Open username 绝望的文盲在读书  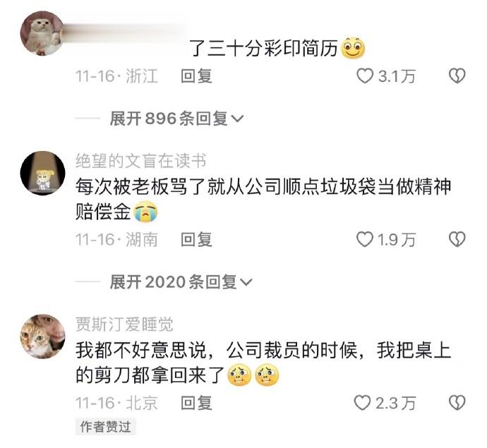pyautogui.click(x=140, y=161)
